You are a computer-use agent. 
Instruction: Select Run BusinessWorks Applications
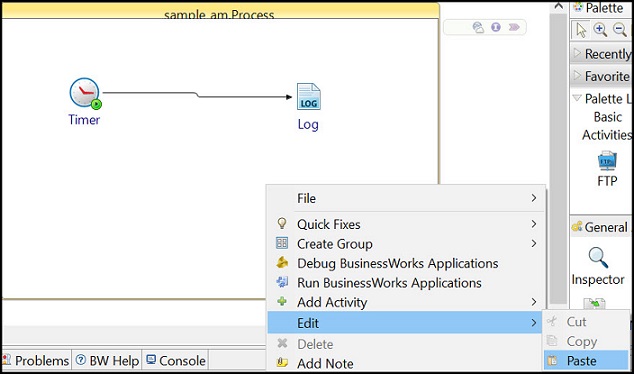[406, 283]
